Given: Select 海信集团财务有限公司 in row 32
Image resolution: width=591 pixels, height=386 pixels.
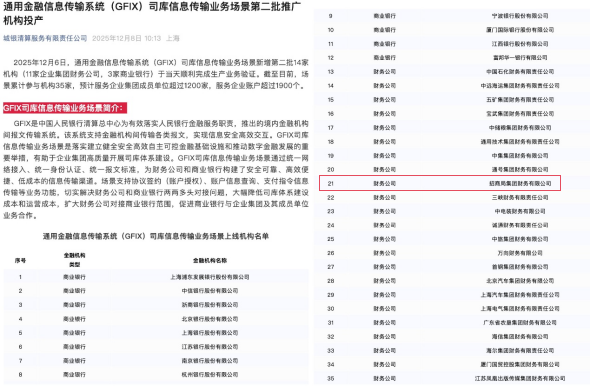Looking at the screenshot, I should 520,337.
